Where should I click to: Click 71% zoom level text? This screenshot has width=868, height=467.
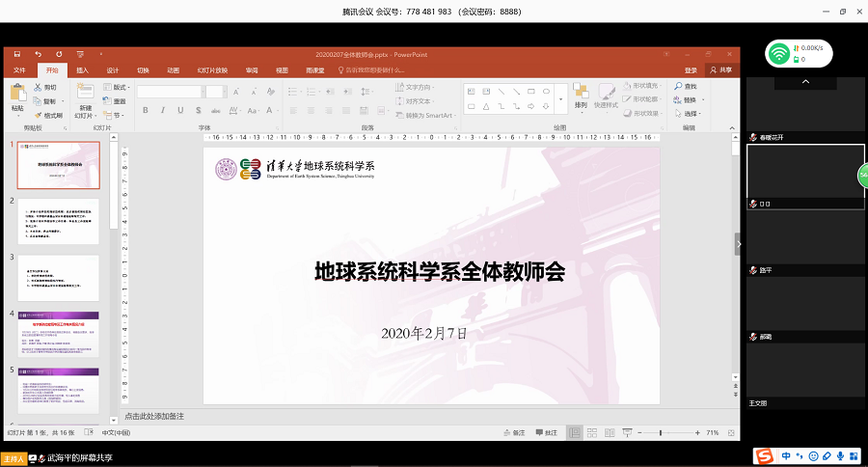[x=713, y=432]
